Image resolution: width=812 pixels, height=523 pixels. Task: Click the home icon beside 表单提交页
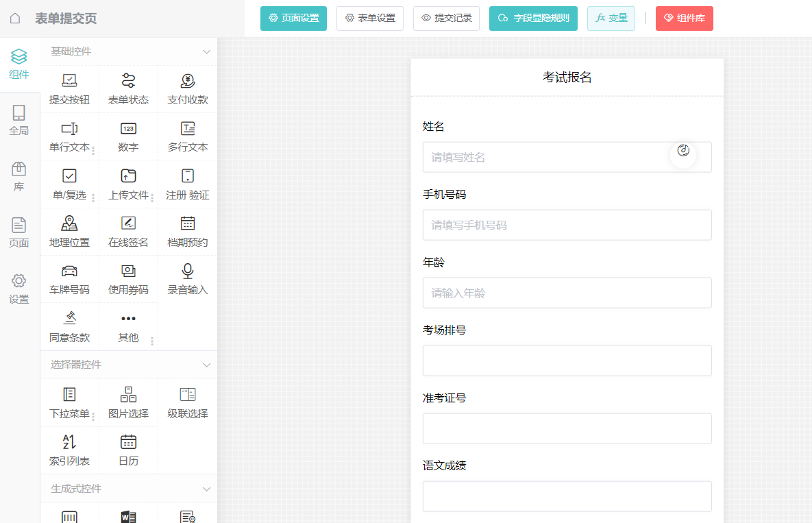click(15, 19)
